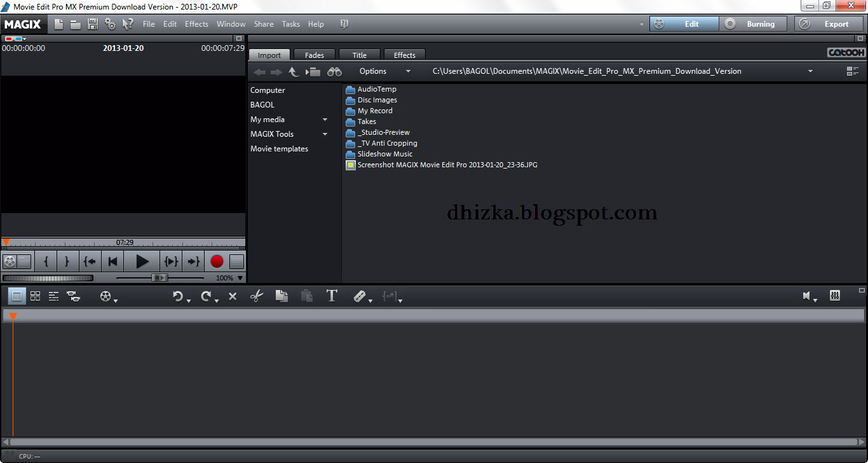Open the online help speech-bubble icon
Screen dimensions: 868x463
pos(344,24)
